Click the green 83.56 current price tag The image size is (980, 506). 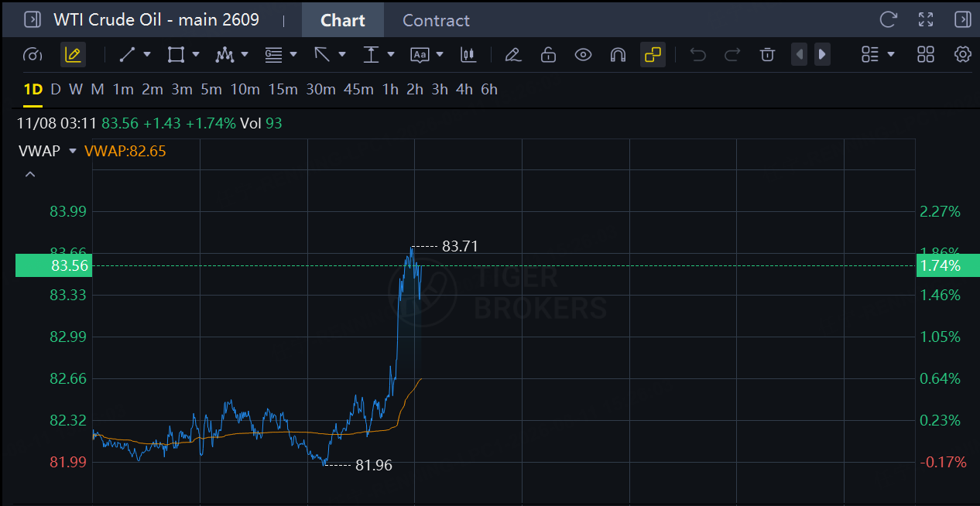pyautogui.click(x=53, y=265)
